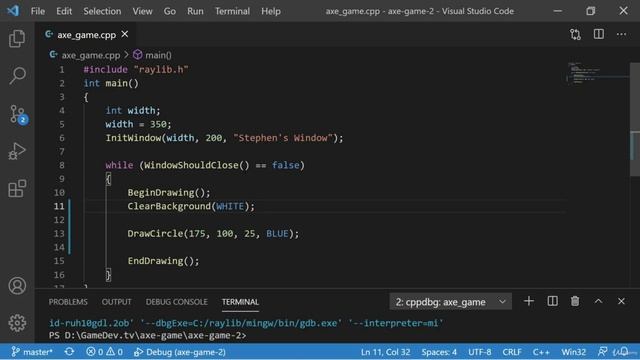Click line number 13 in gutter
The height and width of the screenshot is (360, 640).
point(59,233)
